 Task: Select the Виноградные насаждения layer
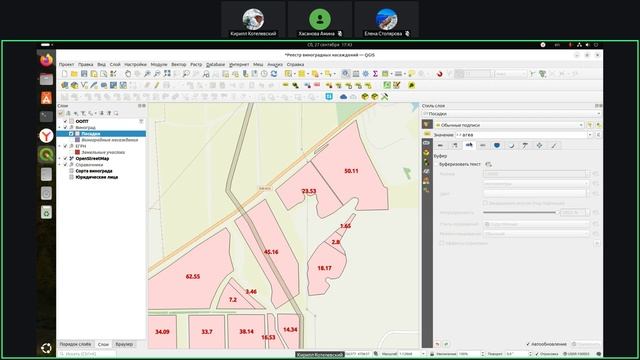[110, 140]
